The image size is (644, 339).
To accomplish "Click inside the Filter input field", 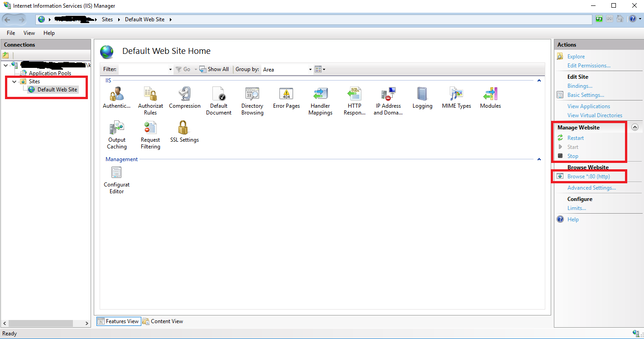I will pyautogui.click(x=143, y=69).
